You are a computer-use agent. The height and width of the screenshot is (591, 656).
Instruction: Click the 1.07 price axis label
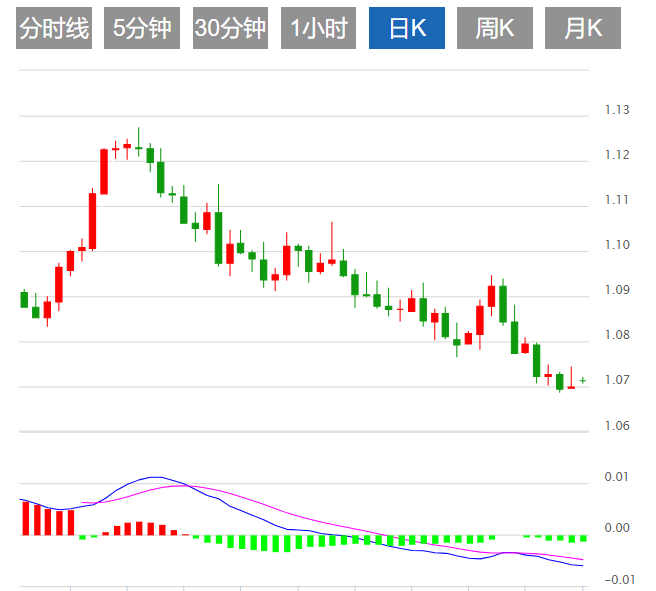click(617, 380)
